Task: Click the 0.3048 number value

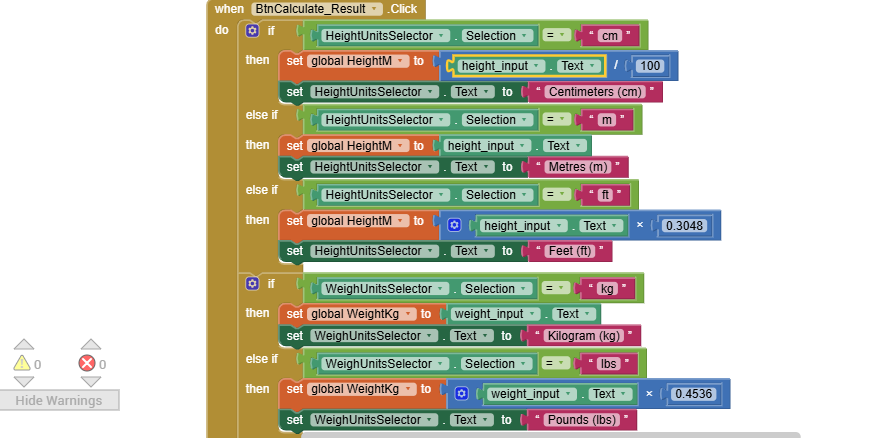Action: tap(685, 225)
